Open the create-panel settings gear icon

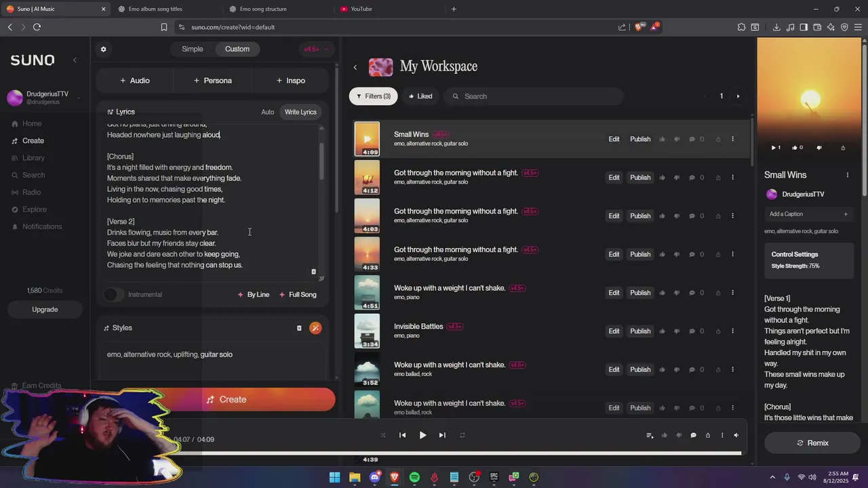103,49
